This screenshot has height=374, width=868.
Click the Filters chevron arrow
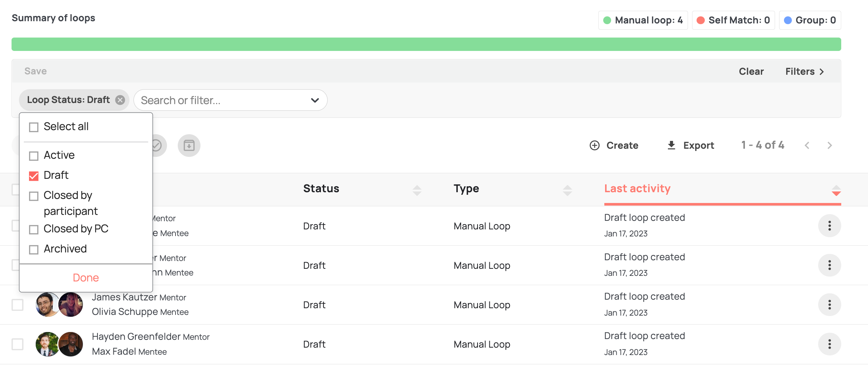(x=822, y=71)
